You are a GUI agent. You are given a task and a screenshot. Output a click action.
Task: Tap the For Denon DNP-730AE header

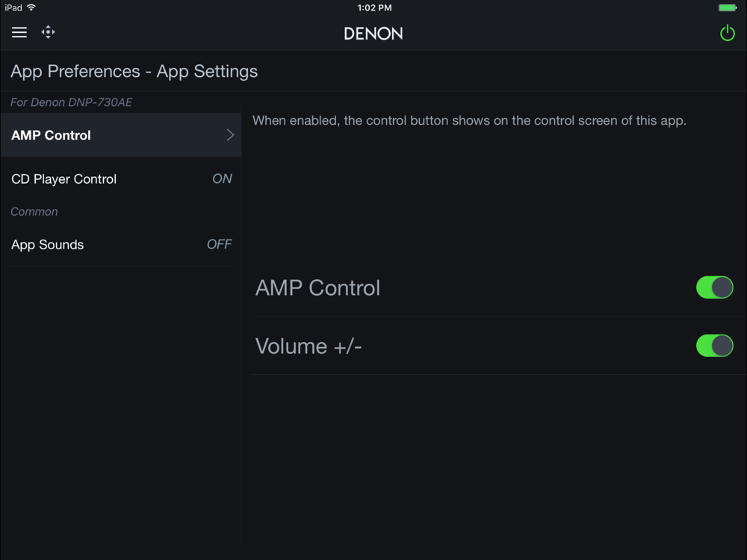tap(72, 102)
